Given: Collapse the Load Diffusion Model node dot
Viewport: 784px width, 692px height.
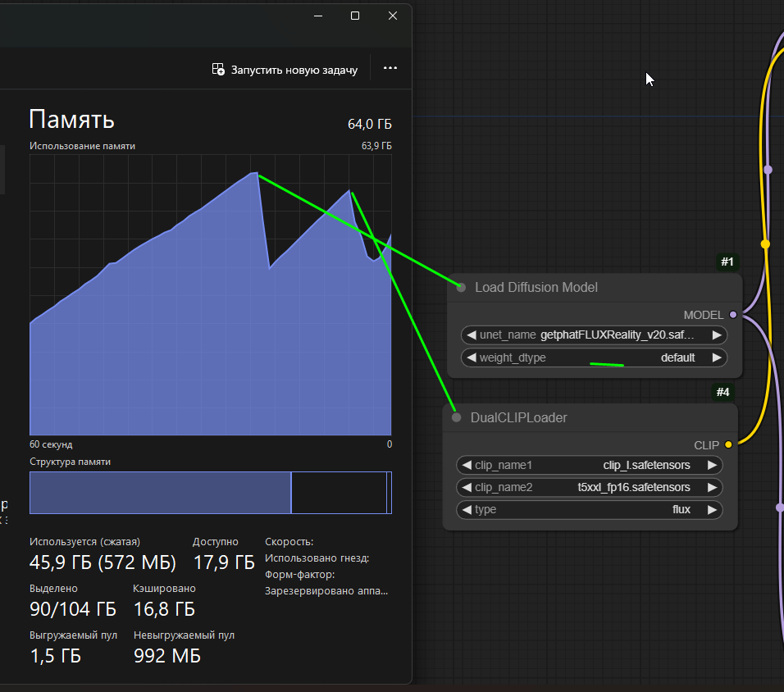Looking at the screenshot, I should [461, 288].
